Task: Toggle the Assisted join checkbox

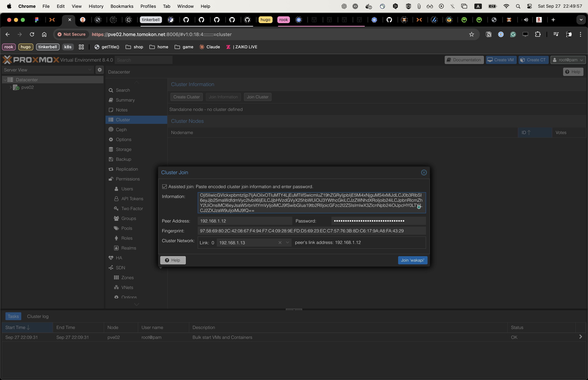Action: (x=165, y=187)
